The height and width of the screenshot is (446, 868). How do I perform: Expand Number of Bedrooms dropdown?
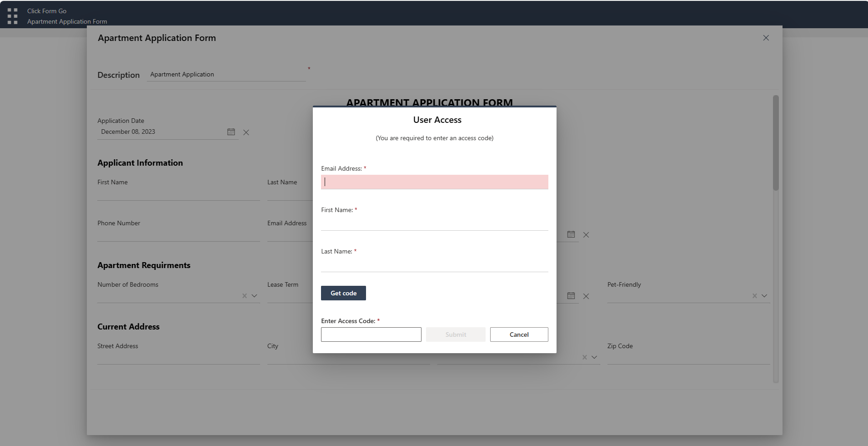click(255, 296)
